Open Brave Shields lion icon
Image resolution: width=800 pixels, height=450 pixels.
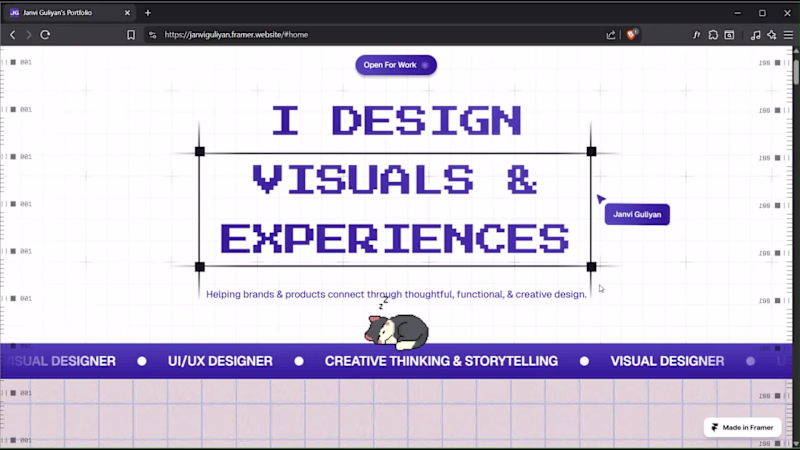click(x=632, y=34)
